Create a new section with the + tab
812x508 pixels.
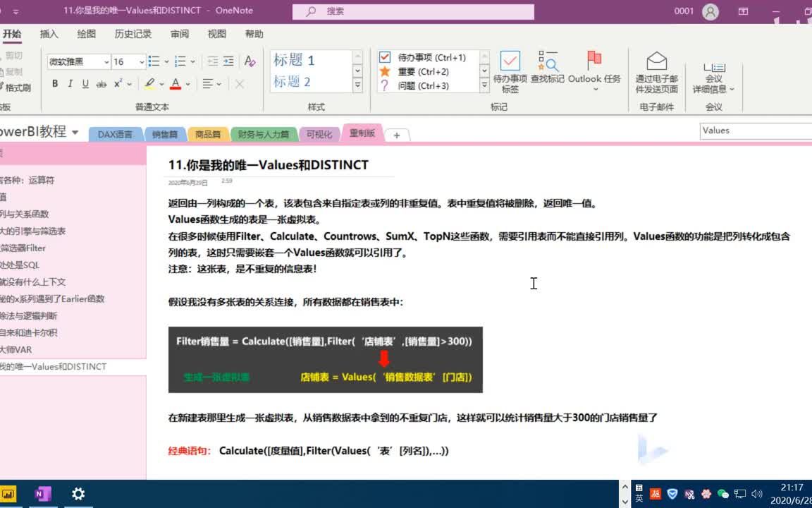pyautogui.click(x=396, y=133)
